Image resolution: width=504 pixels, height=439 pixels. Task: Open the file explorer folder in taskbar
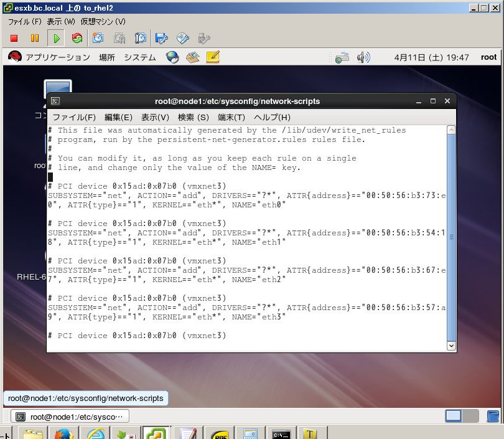tap(33, 434)
